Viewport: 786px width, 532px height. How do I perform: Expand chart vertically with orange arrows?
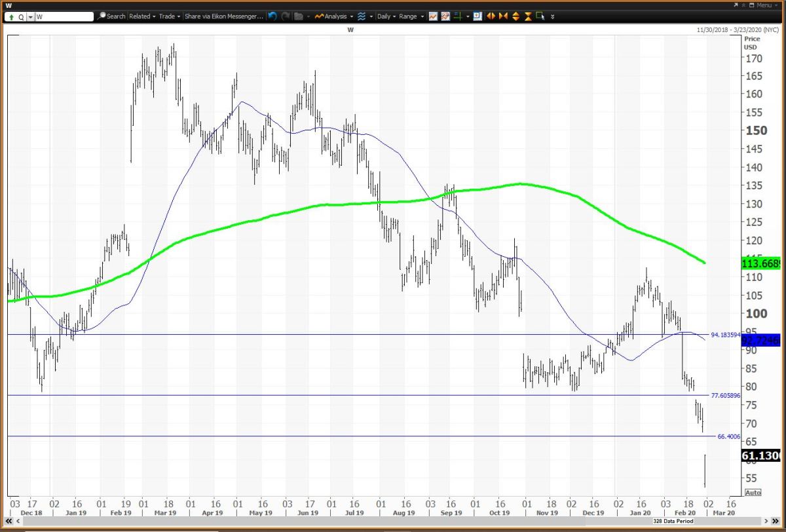coord(515,16)
